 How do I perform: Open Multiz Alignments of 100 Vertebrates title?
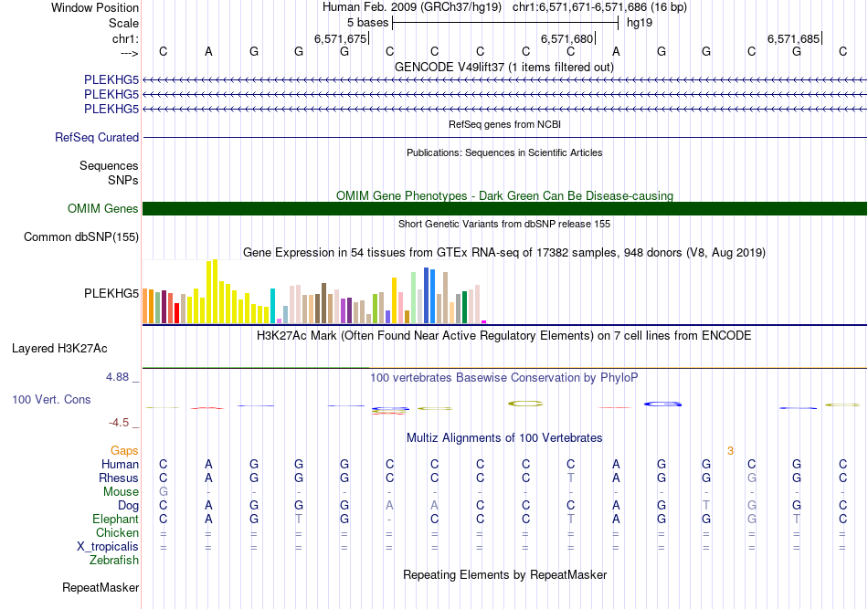pos(504,438)
